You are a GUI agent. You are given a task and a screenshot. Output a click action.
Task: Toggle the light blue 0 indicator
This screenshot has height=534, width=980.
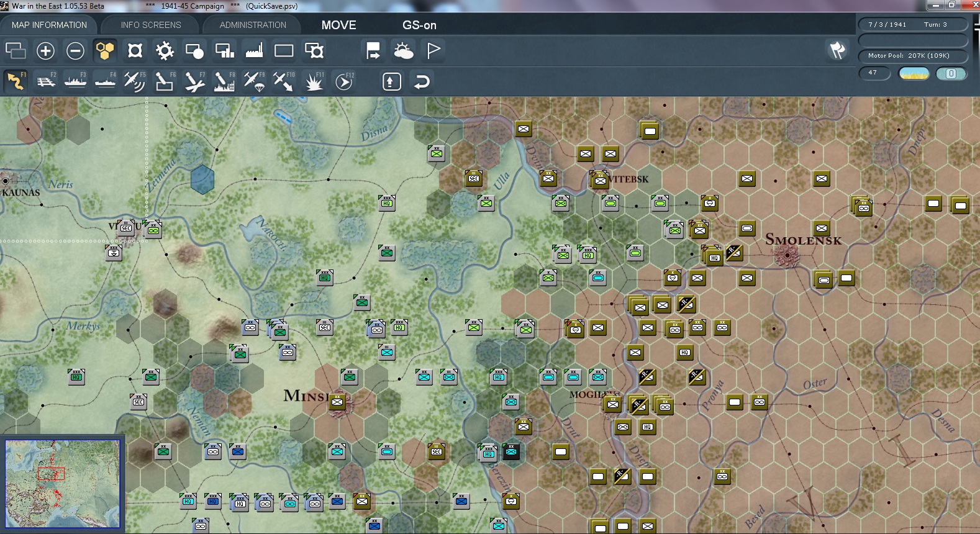951,74
